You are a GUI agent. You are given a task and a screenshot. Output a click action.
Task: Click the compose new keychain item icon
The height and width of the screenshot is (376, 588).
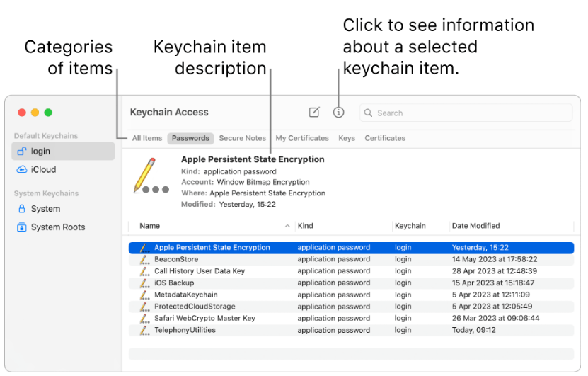click(x=314, y=112)
